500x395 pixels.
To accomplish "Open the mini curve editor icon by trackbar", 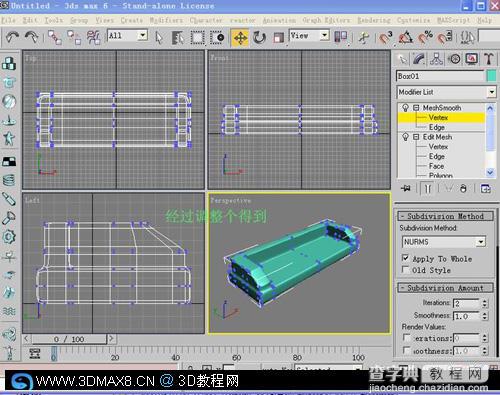I will pyautogui.click(x=35, y=354).
